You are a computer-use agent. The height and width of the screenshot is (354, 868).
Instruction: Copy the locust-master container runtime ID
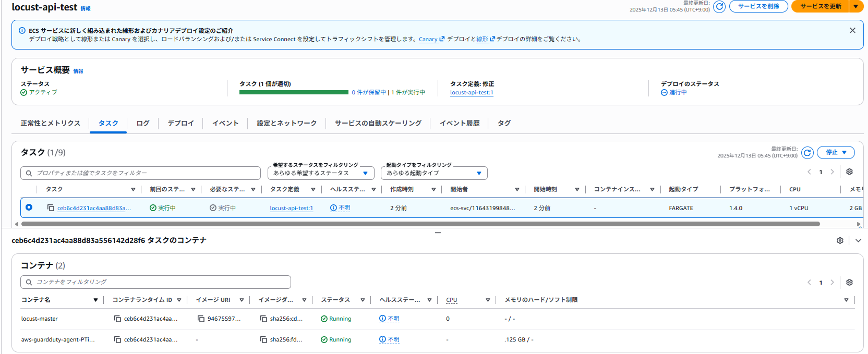pos(117,319)
